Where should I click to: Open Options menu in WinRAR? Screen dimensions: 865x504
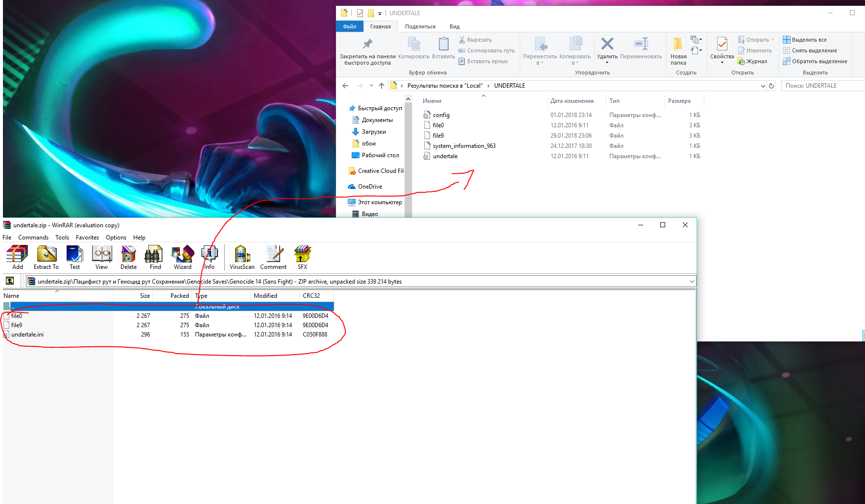tap(116, 238)
